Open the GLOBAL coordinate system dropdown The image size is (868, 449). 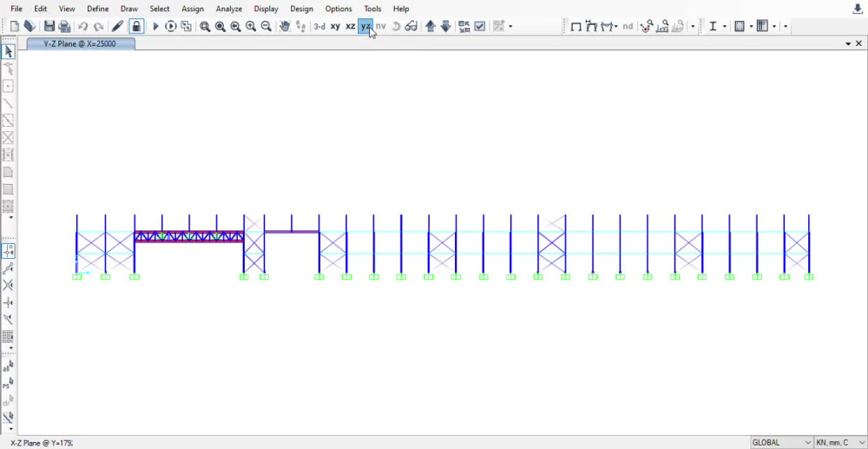coord(782,442)
